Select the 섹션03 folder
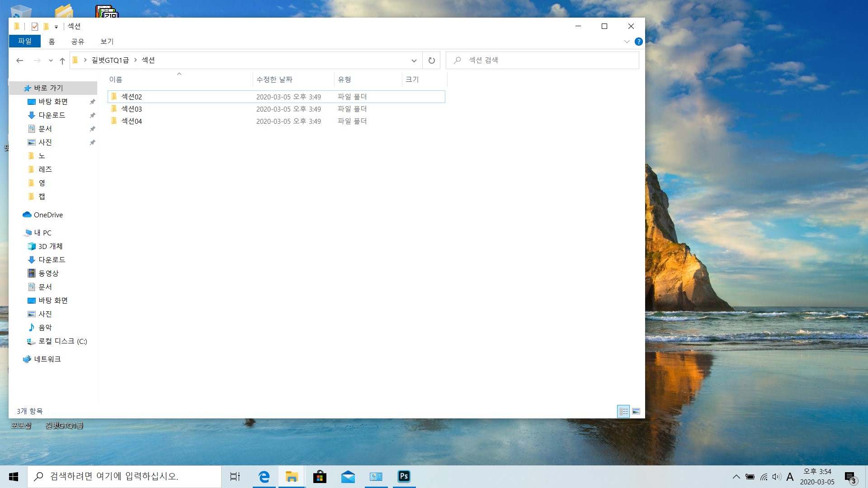Image resolution: width=868 pixels, height=488 pixels. click(132, 109)
